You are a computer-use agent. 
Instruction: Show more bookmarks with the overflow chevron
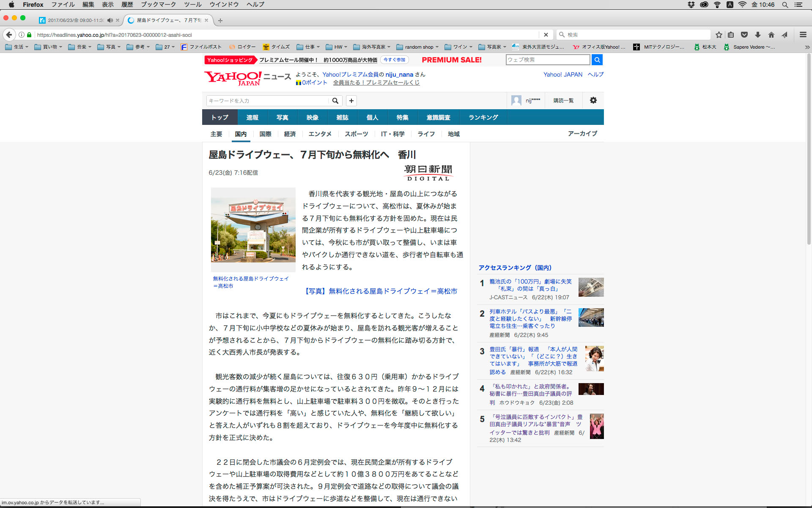(x=807, y=47)
